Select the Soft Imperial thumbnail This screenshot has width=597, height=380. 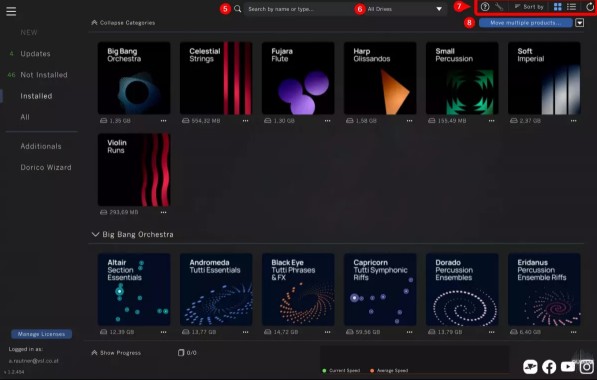pyautogui.click(x=544, y=78)
